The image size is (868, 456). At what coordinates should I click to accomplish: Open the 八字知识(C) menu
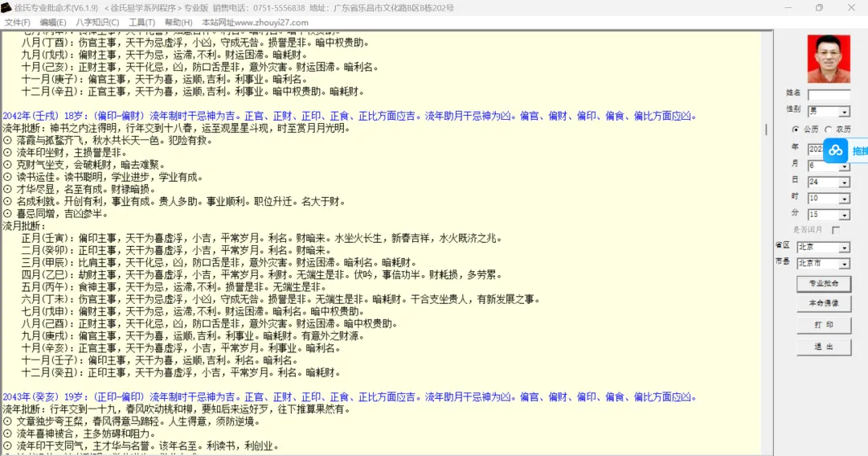pyautogui.click(x=97, y=23)
